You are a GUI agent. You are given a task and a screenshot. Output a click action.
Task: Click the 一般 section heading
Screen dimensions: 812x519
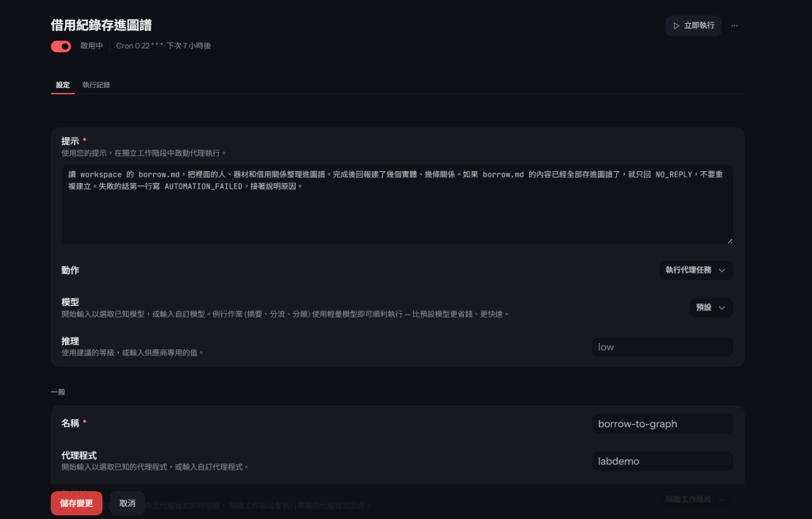58,392
